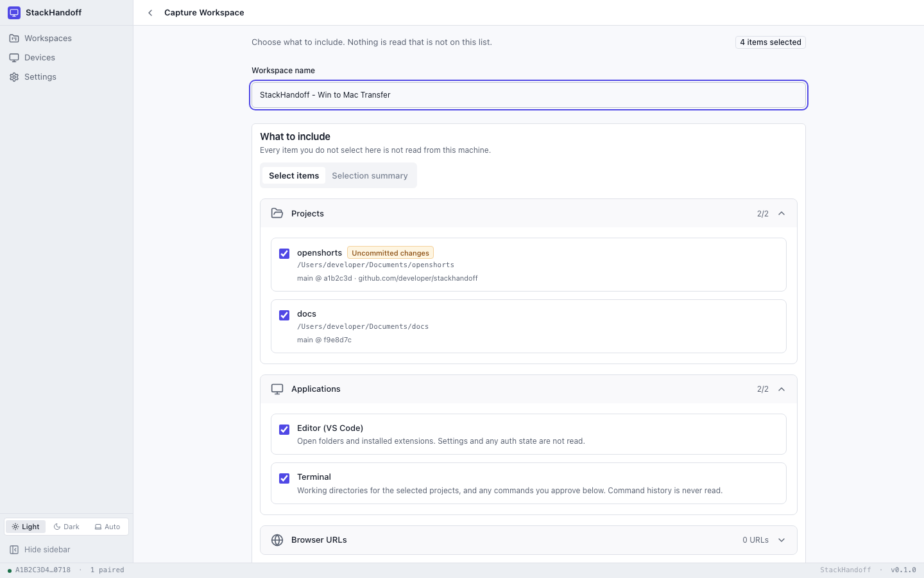Click the Browser URLs section title

[319, 540]
